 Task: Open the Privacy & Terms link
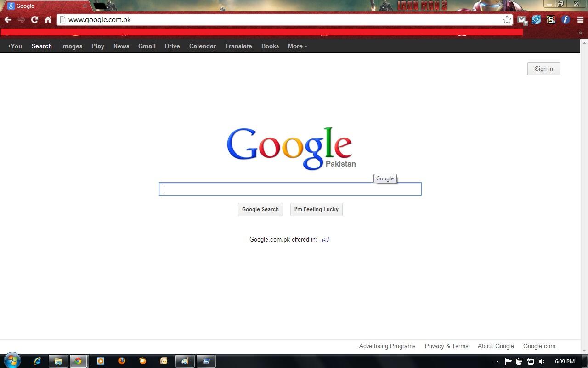tap(447, 346)
